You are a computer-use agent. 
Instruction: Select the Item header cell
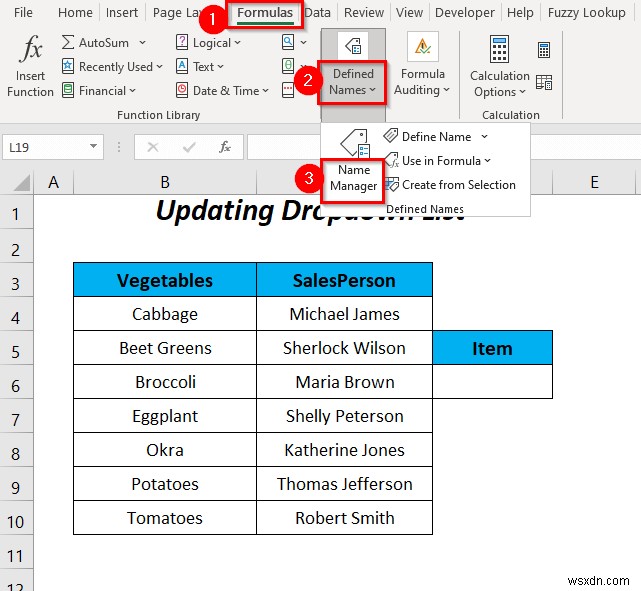[492, 348]
